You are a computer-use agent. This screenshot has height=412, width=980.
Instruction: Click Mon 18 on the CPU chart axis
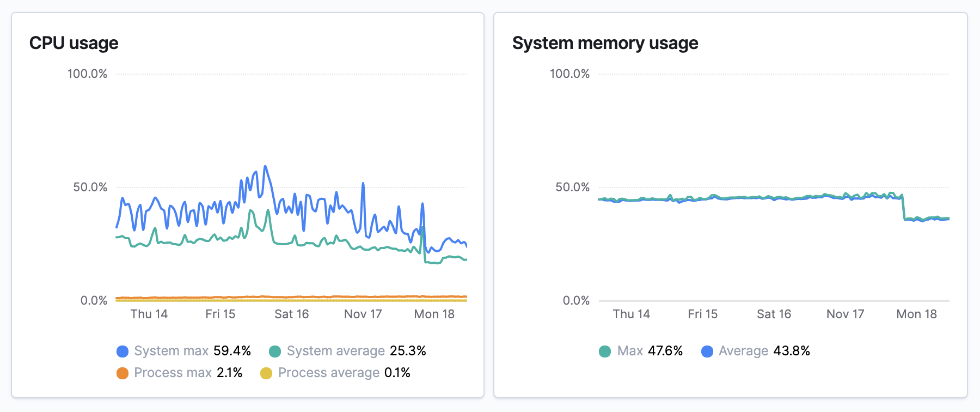[434, 314]
